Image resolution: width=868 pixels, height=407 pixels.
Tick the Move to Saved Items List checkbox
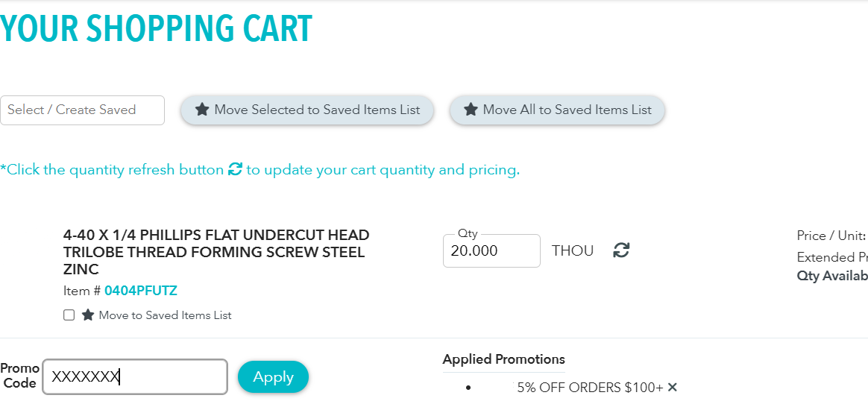(x=69, y=315)
